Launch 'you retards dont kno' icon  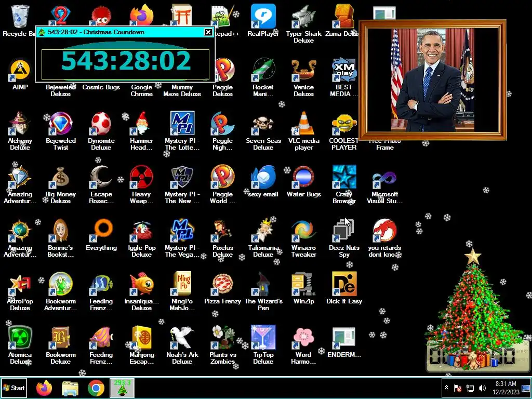click(384, 231)
